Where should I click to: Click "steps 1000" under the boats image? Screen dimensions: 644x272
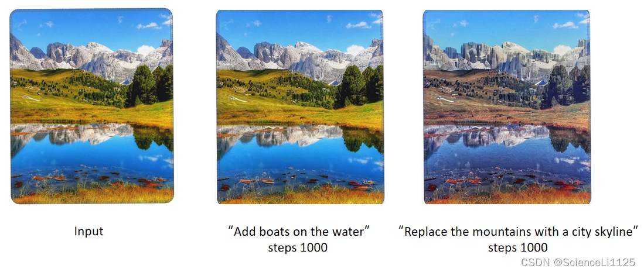297,248
